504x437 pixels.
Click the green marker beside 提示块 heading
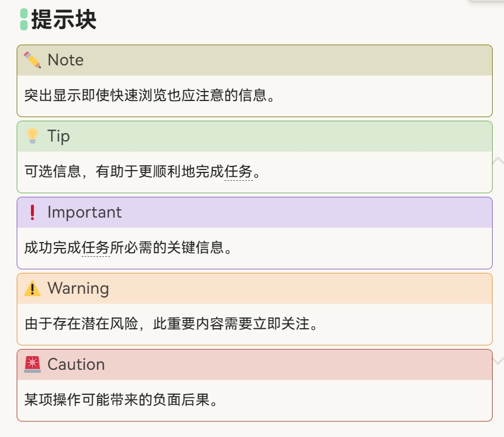24,20
